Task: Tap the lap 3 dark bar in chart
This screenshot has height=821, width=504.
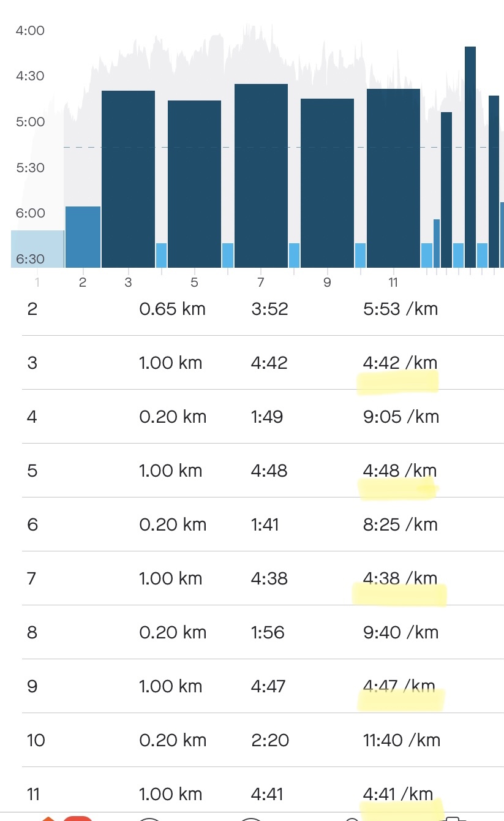Action: pyautogui.click(x=128, y=179)
